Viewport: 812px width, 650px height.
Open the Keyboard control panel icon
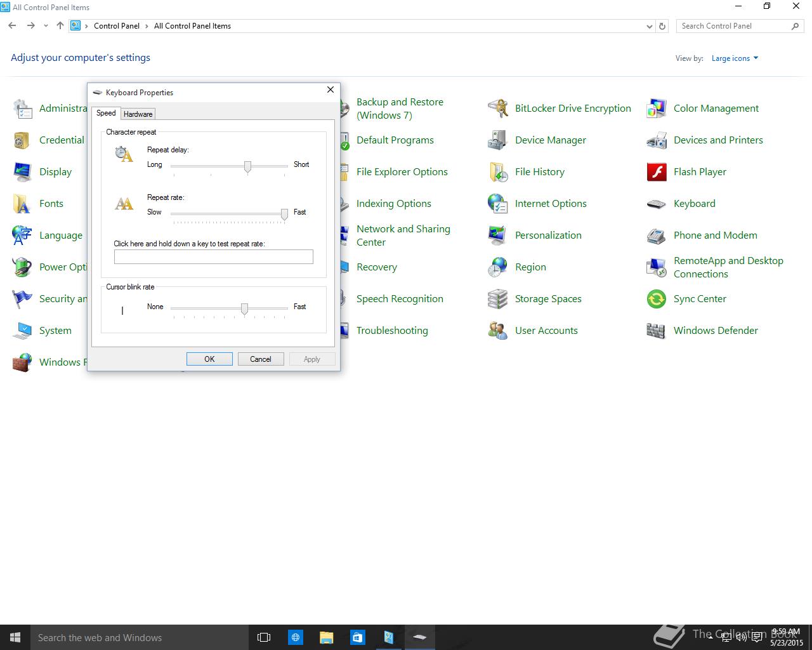click(656, 204)
